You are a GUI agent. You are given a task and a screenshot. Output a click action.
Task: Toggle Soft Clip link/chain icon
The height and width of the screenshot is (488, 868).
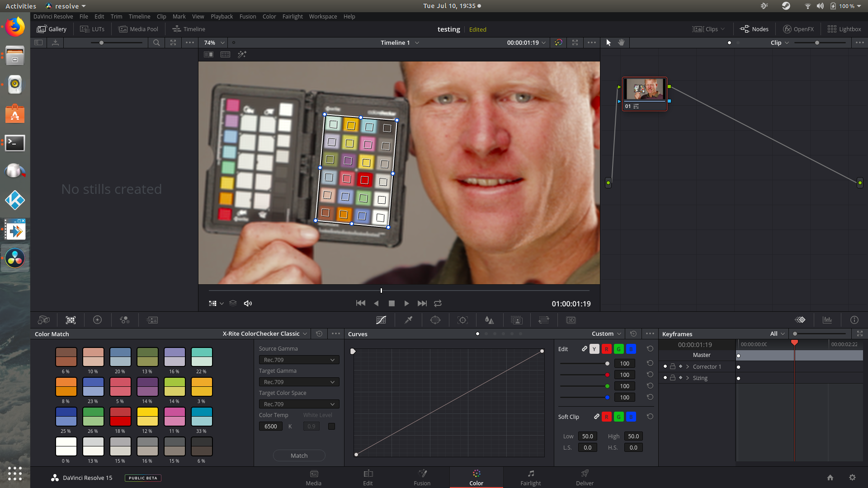tap(597, 417)
